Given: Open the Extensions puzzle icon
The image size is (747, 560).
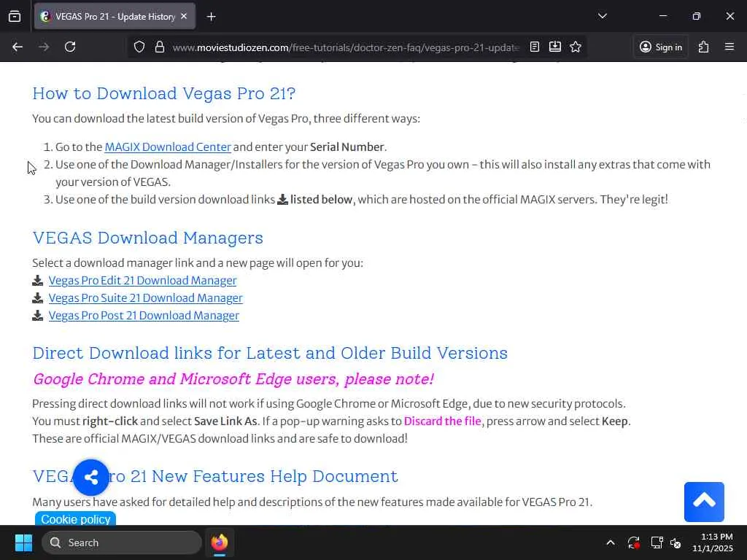Looking at the screenshot, I should pyautogui.click(x=703, y=47).
